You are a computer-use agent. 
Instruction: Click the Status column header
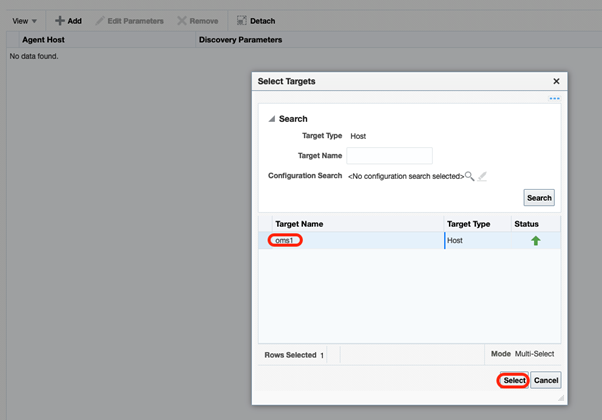click(x=526, y=224)
